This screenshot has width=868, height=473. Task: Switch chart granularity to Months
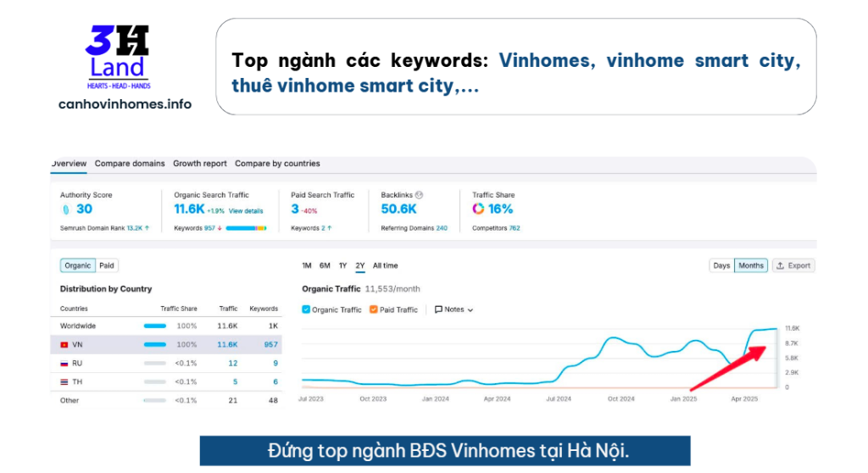coord(751,266)
